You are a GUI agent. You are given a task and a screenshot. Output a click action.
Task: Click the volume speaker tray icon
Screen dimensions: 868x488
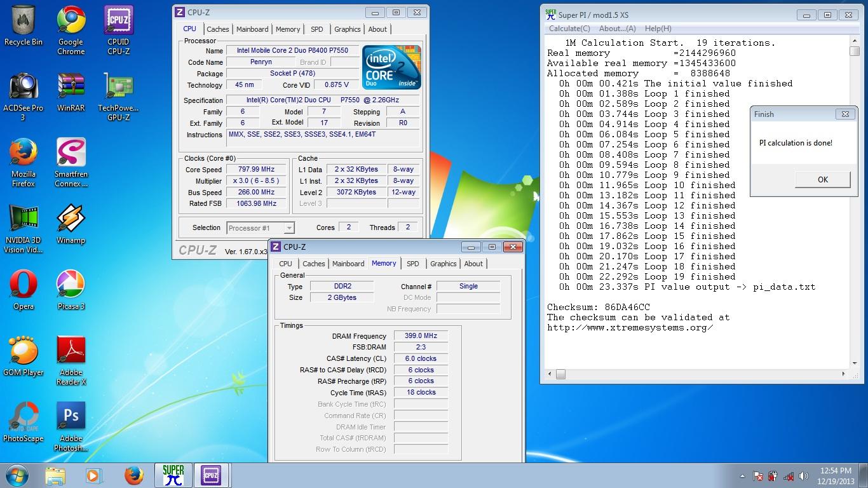click(x=804, y=476)
